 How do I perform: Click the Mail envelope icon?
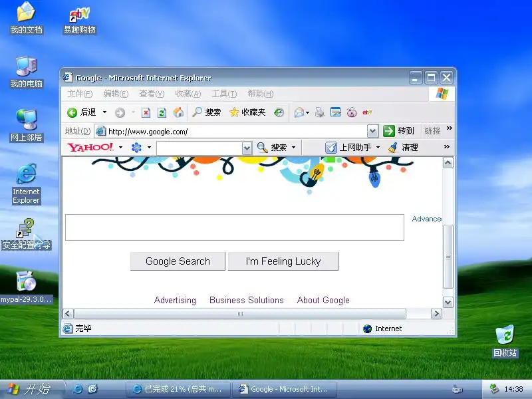click(299, 112)
